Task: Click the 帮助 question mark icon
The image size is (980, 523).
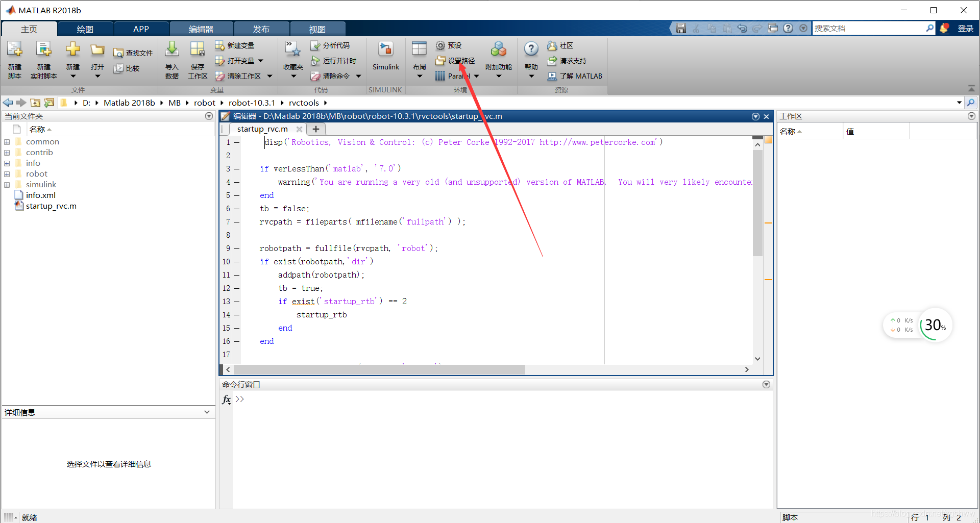Action: pyautogui.click(x=531, y=49)
